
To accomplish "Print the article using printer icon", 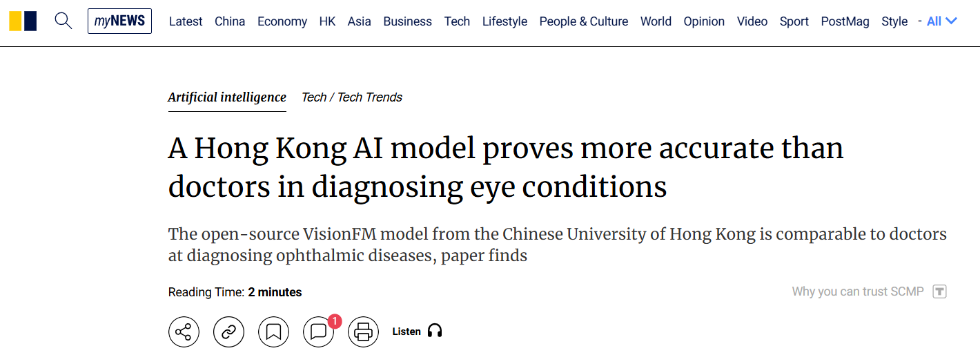I will pyautogui.click(x=363, y=332).
